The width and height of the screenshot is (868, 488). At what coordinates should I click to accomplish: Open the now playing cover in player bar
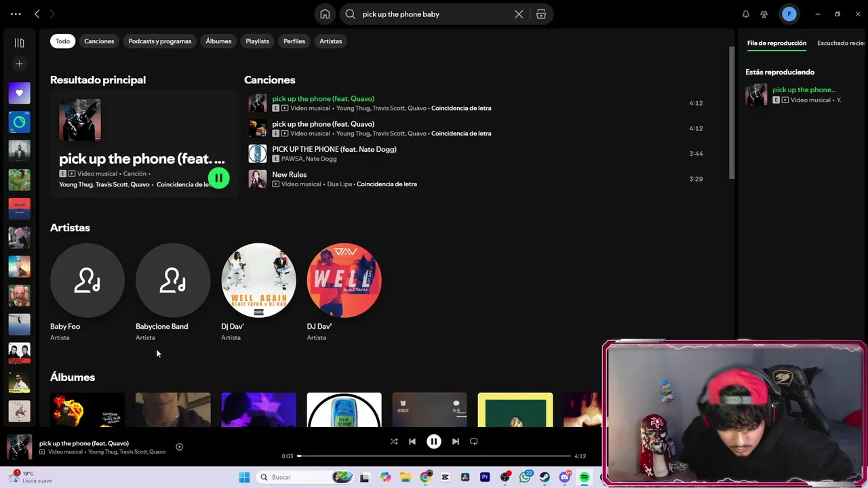click(19, 447)
